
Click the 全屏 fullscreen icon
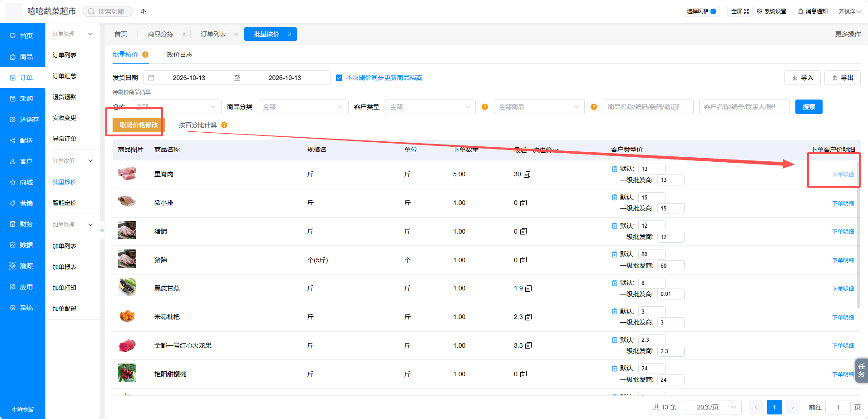pyautogui.click(x=746, y=11)
